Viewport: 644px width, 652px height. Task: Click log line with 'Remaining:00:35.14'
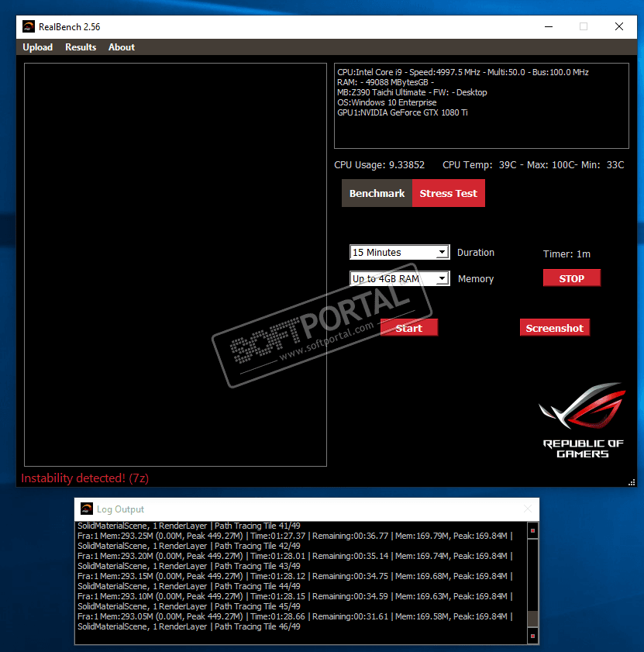tap(295, 556)
